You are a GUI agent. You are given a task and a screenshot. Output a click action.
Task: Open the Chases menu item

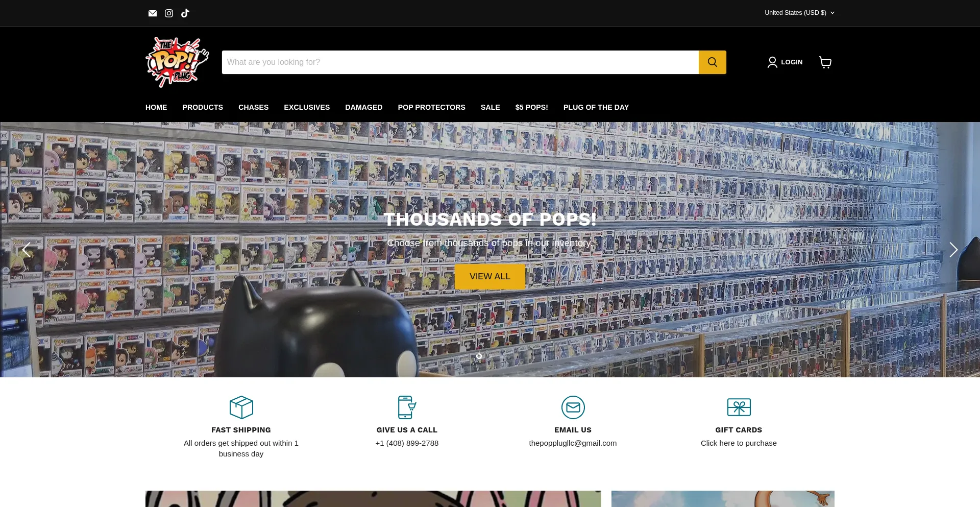253,107
